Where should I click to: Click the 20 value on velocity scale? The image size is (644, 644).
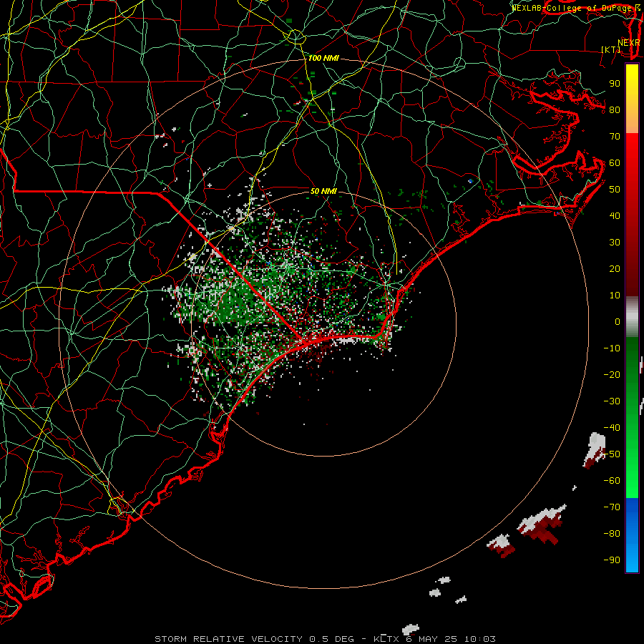615,268
